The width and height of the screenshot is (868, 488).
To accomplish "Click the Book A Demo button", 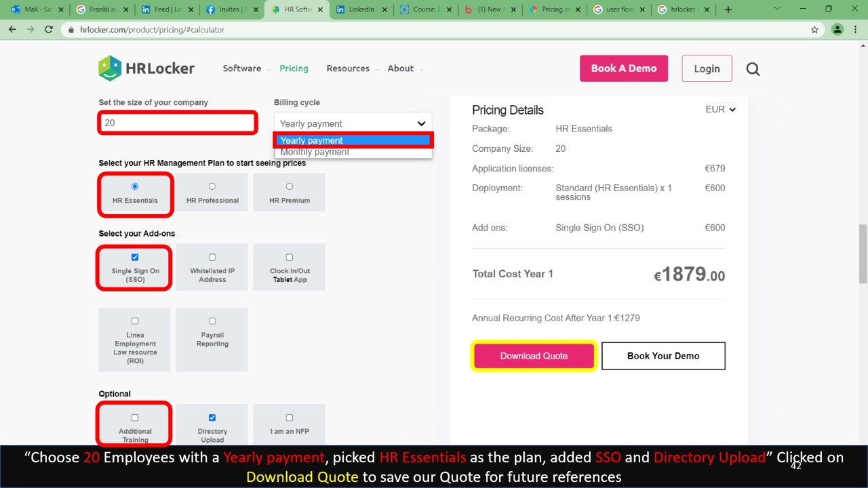I will point(624,68).
